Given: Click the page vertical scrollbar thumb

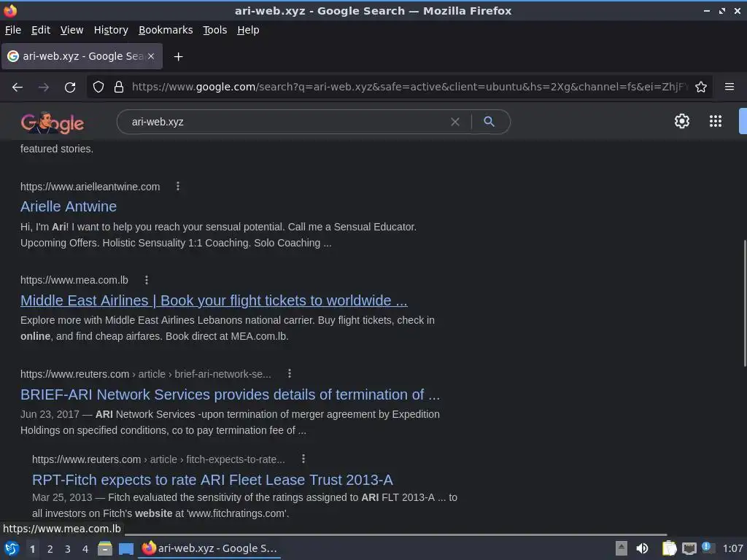Looking at the screenshot, I should (x=744, y=303).
